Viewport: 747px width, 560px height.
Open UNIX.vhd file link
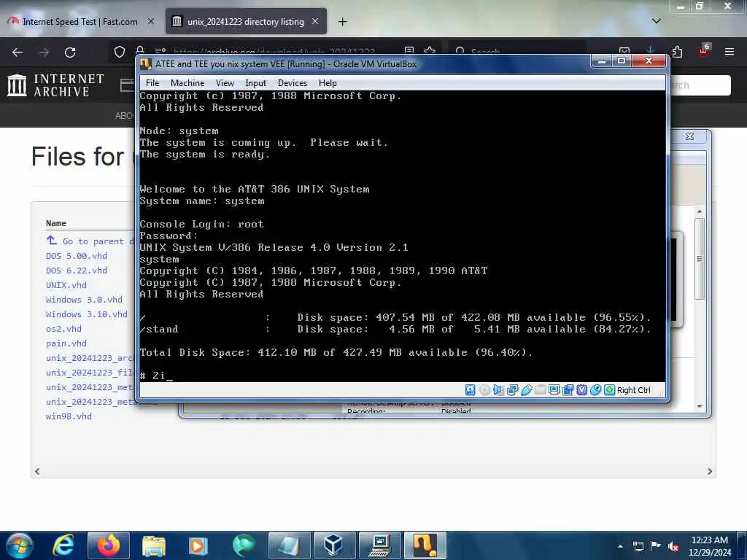coord(66,285)
